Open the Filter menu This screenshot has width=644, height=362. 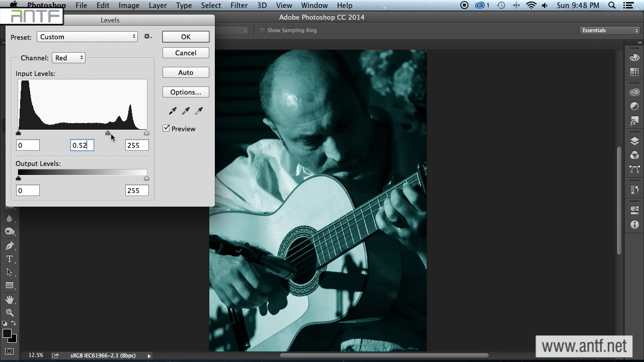click(238, 6)
